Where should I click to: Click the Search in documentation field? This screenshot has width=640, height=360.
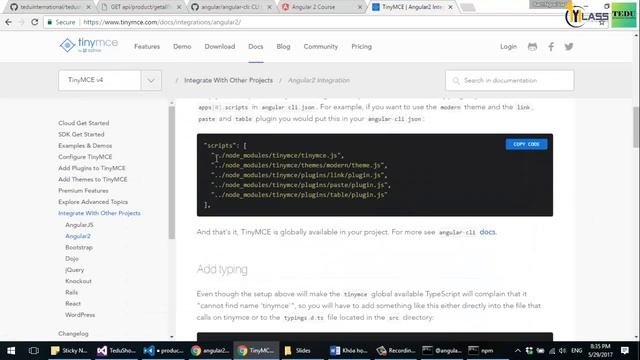509,80
